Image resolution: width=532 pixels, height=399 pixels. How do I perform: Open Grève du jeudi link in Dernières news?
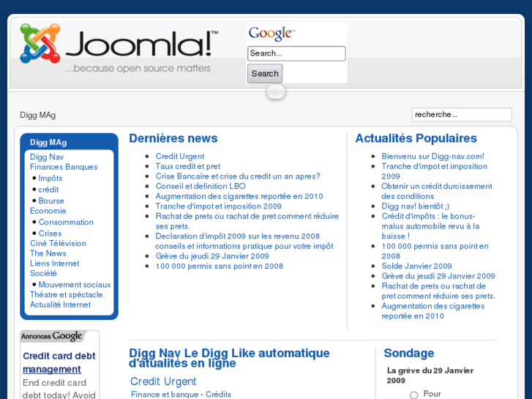pos(212,256)
